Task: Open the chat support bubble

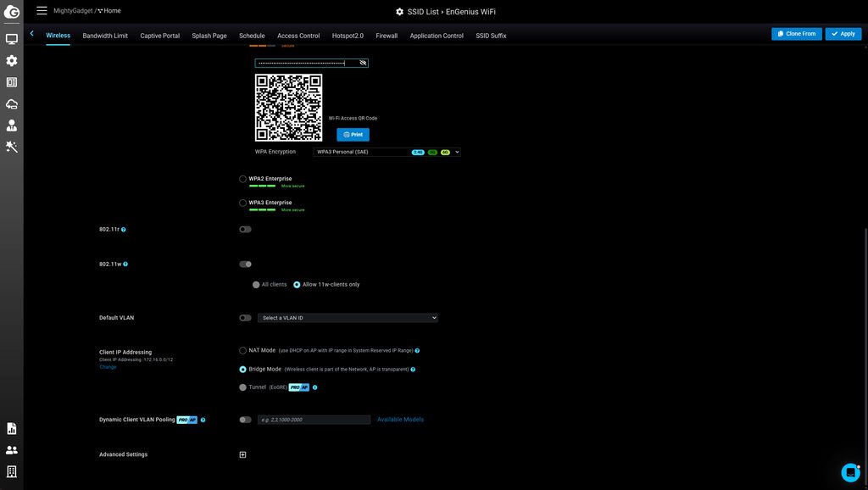Action: click(850, 472)
